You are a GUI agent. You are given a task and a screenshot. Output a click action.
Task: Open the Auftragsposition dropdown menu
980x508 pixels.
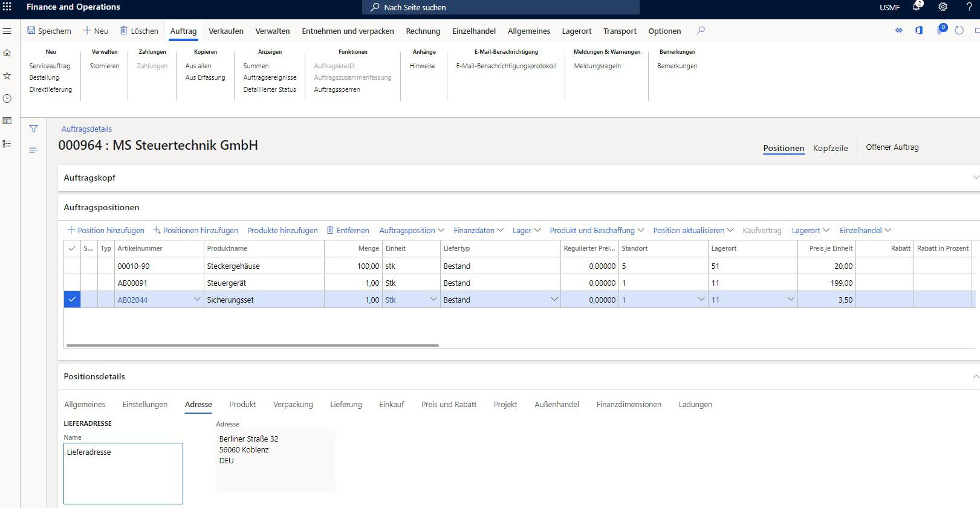pyautogui.click(x=412, y=230)
